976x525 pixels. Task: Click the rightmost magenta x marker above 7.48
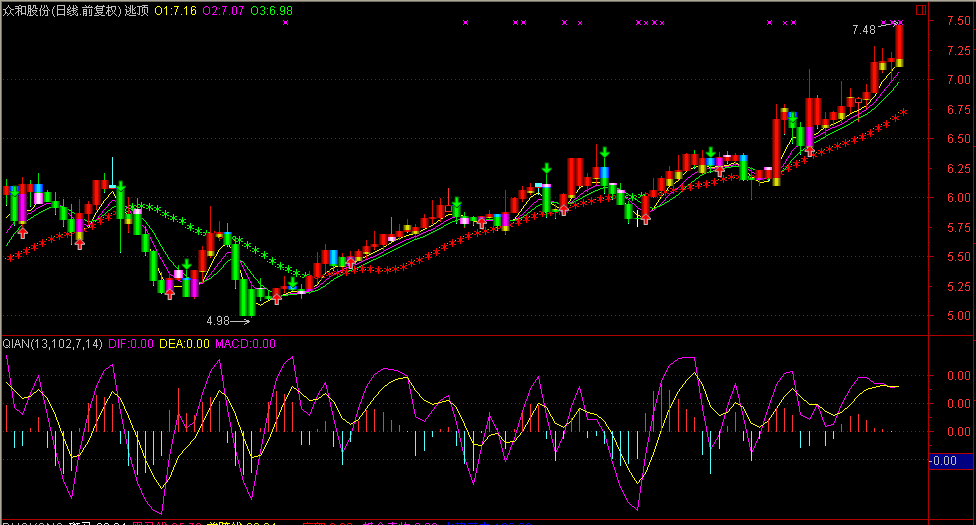[900, 22]
